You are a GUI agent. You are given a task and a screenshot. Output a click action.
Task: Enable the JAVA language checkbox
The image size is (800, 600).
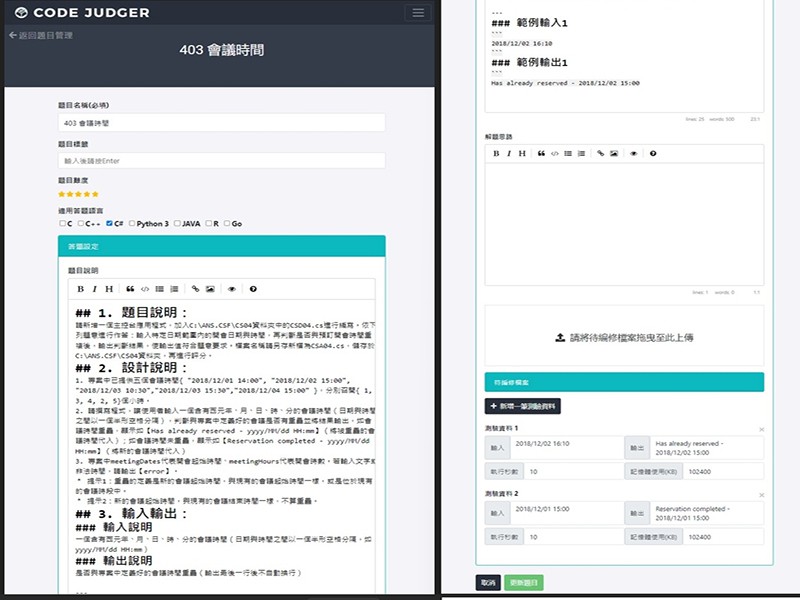pyautogui.click(x=177, y=223)
